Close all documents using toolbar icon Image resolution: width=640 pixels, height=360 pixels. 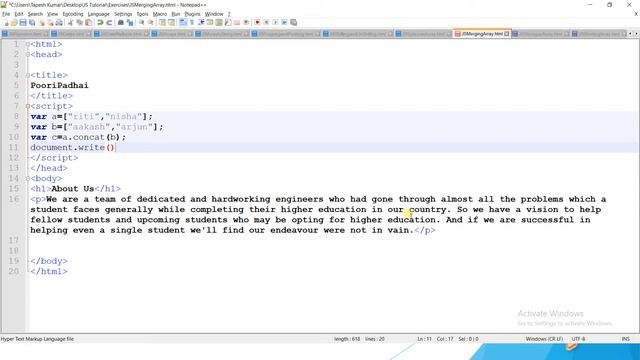pos(50,22)
